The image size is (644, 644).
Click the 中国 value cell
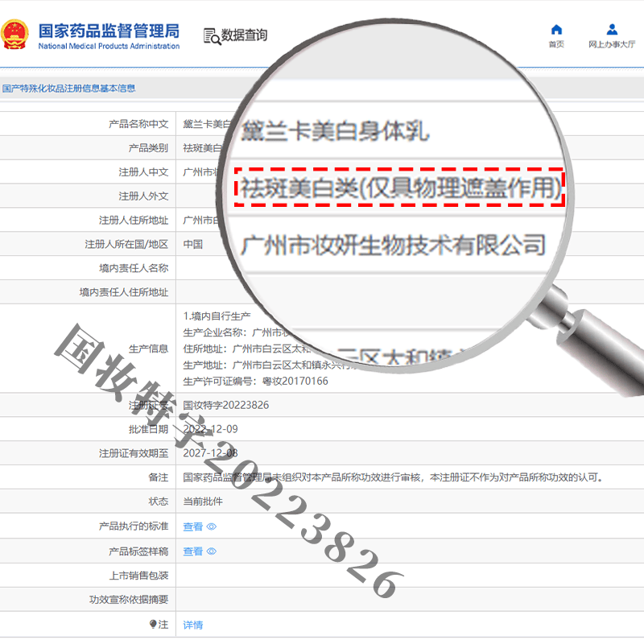193,245
